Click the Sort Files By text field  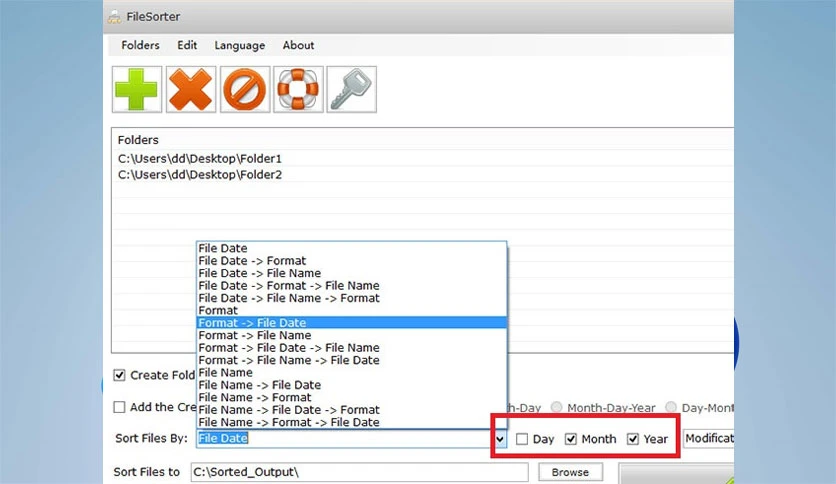coord(345,439)
